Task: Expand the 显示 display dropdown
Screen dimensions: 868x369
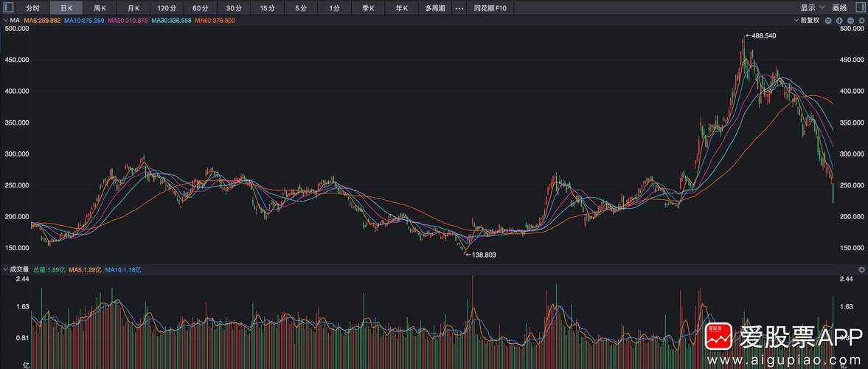Action: [x=812, y=8]
